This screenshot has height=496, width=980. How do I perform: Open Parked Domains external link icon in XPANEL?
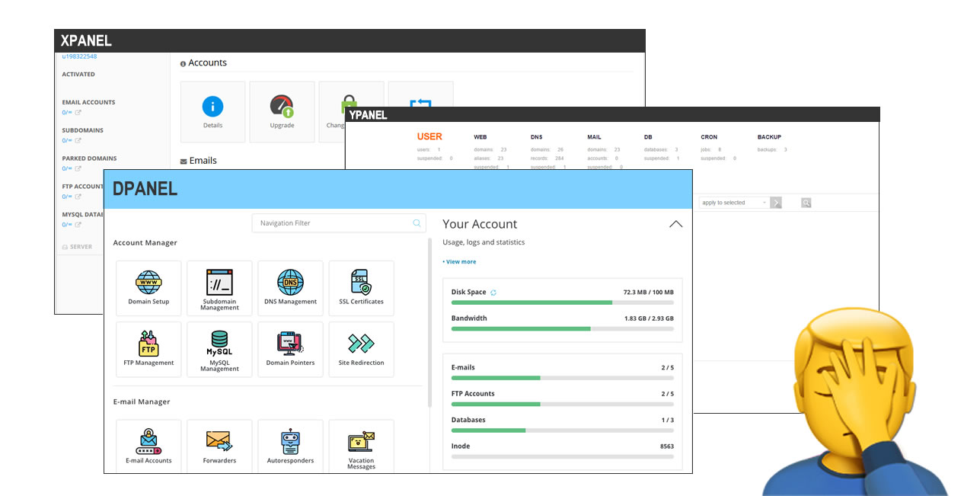[78, 169]
